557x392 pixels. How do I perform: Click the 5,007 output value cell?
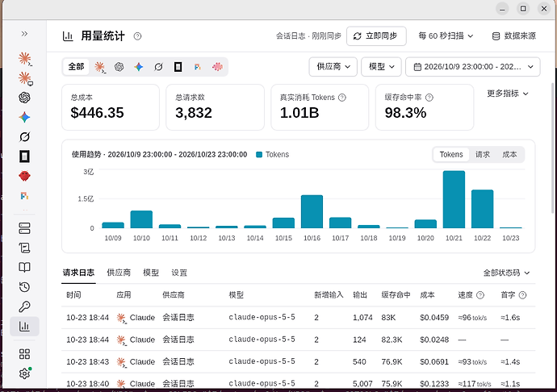pos(362,384)
